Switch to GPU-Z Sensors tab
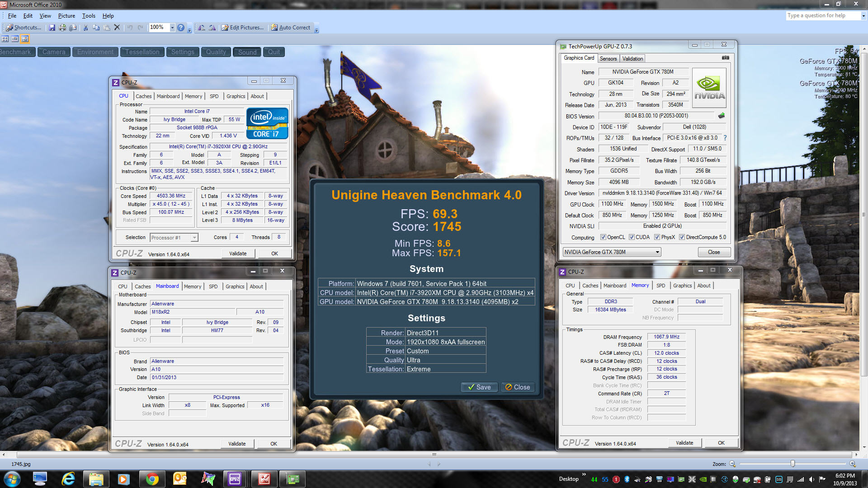 coord(608,59)
